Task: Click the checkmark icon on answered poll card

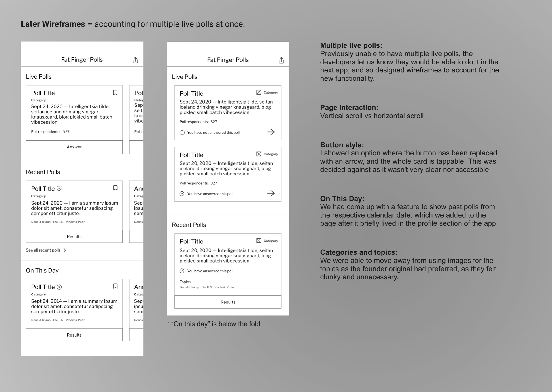Action: (x=182, y=194)
